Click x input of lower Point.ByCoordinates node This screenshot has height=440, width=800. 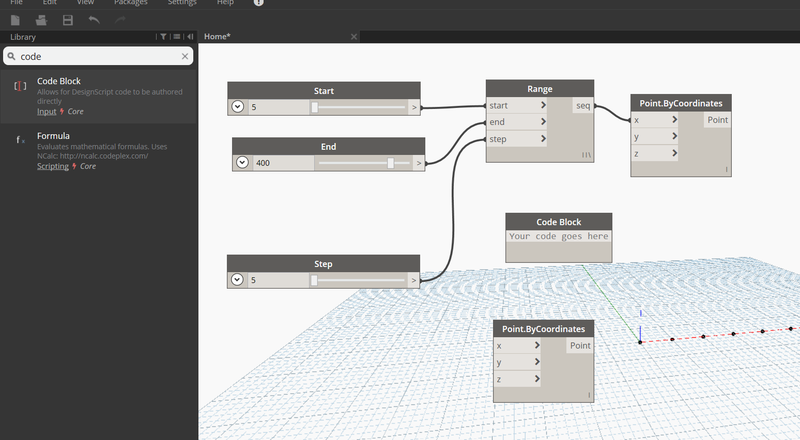pyautogui.click(x=517, y=346)
